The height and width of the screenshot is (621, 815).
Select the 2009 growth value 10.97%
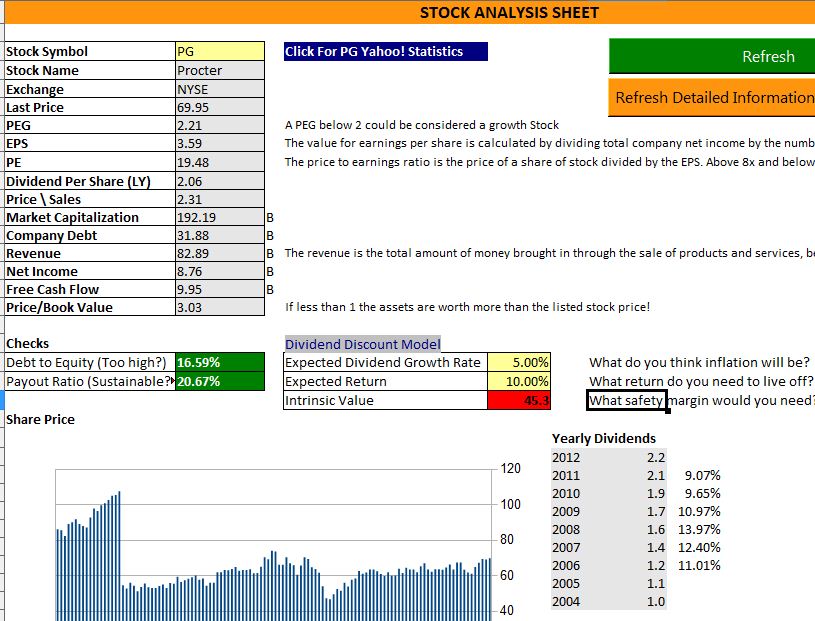tap(699, 511)
